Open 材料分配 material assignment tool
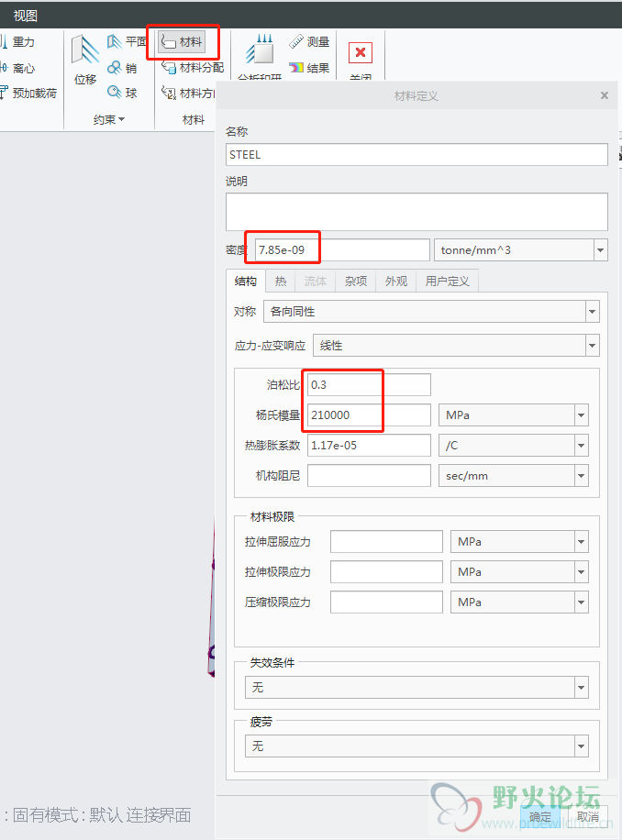 coord(193,68)
